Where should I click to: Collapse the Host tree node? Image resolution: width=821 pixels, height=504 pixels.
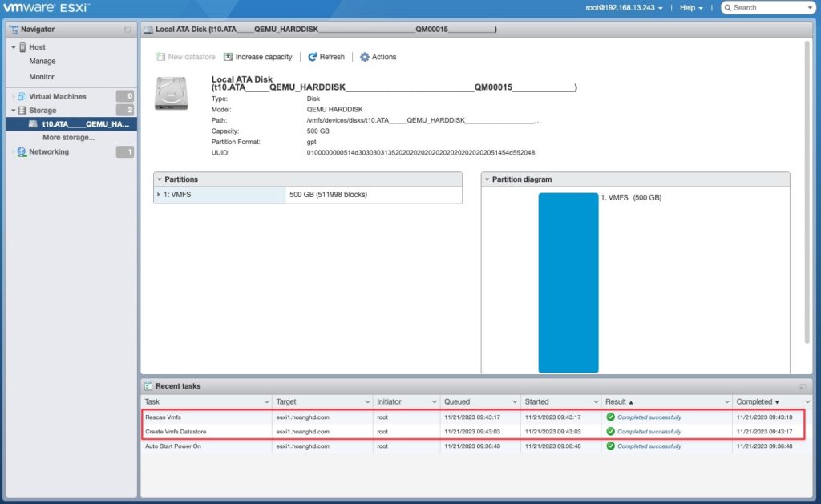[14, 47]
